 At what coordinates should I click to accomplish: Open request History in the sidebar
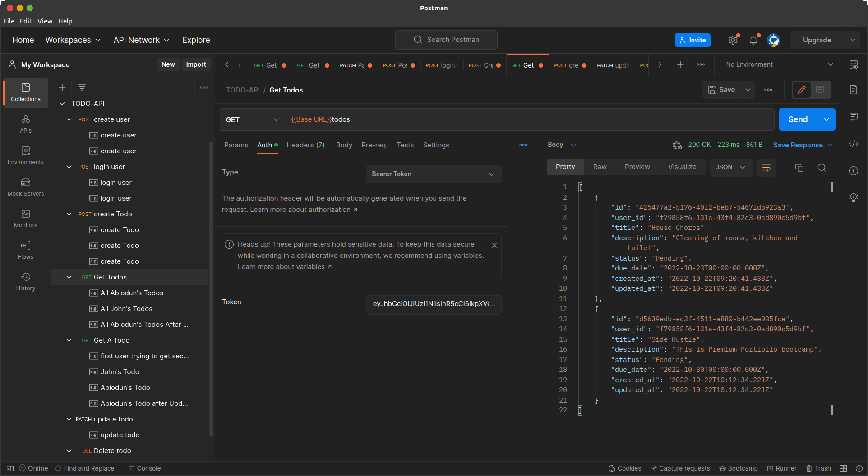click(26, 282)
